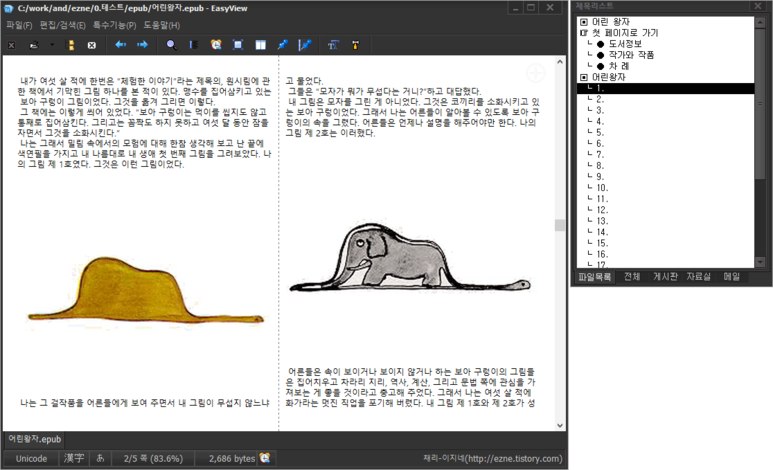Click the yellow highlighter marker icon

[355, 45]
